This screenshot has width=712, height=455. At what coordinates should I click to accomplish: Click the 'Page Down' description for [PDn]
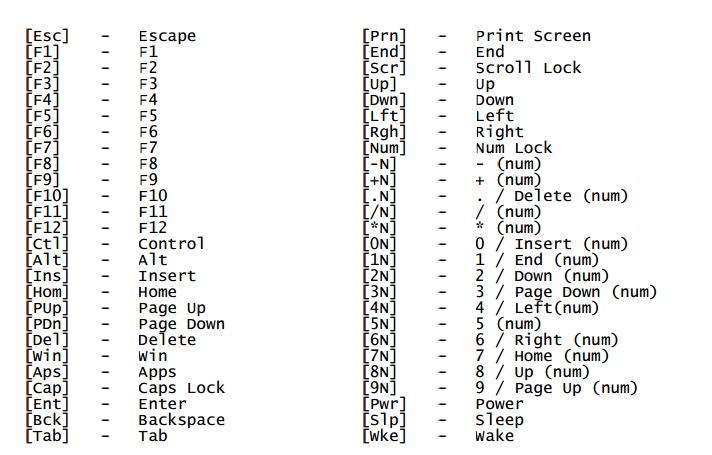[182, 324]
